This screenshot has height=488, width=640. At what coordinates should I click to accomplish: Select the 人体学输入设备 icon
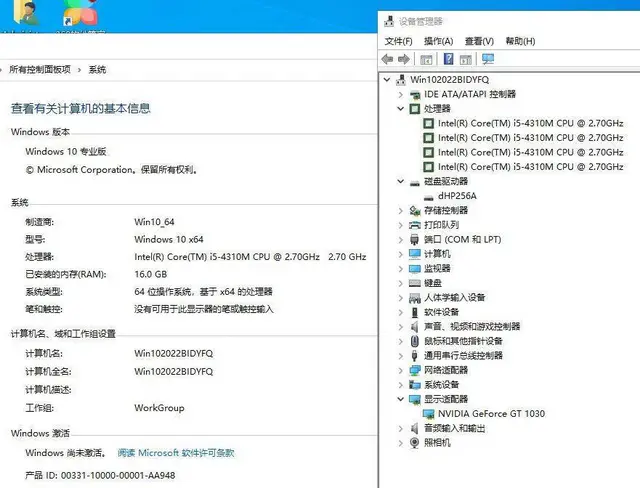415,298
